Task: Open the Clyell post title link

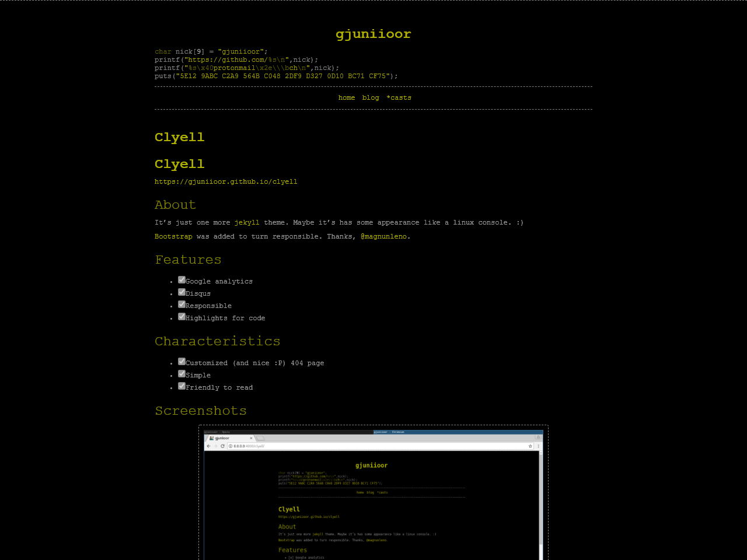Action: click(x=179, y=137)
